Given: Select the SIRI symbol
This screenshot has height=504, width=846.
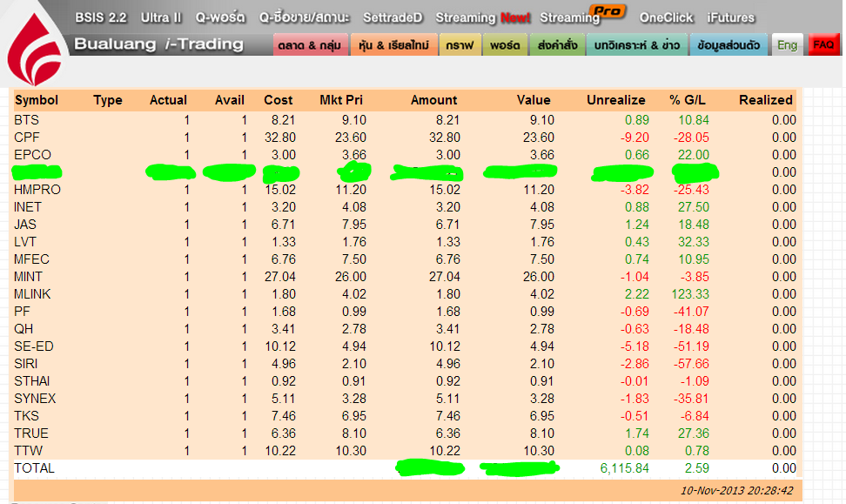Looking at the screenshot, I should [x=26, y=364].
